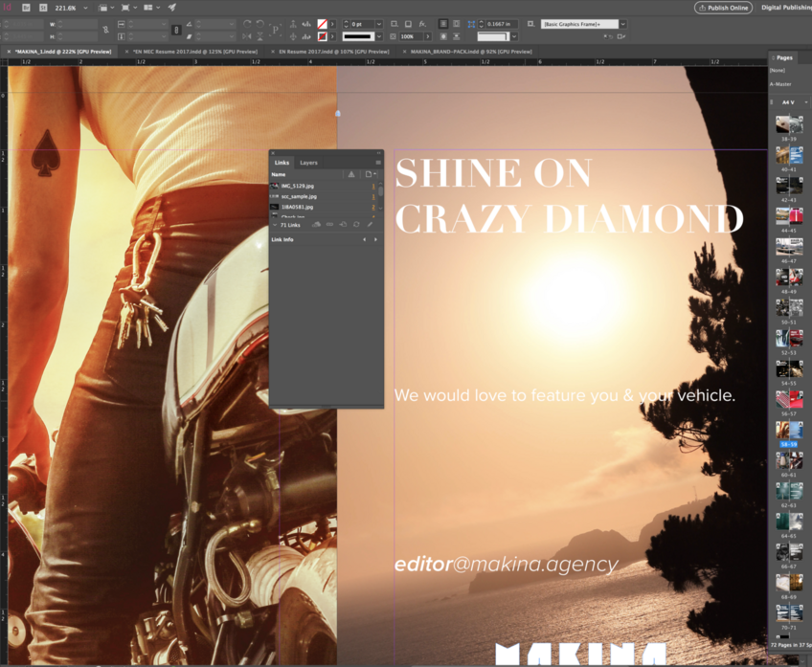Select the A-Master in Pages panel
This screenshot has width=812, height=667.
(780, 84)
